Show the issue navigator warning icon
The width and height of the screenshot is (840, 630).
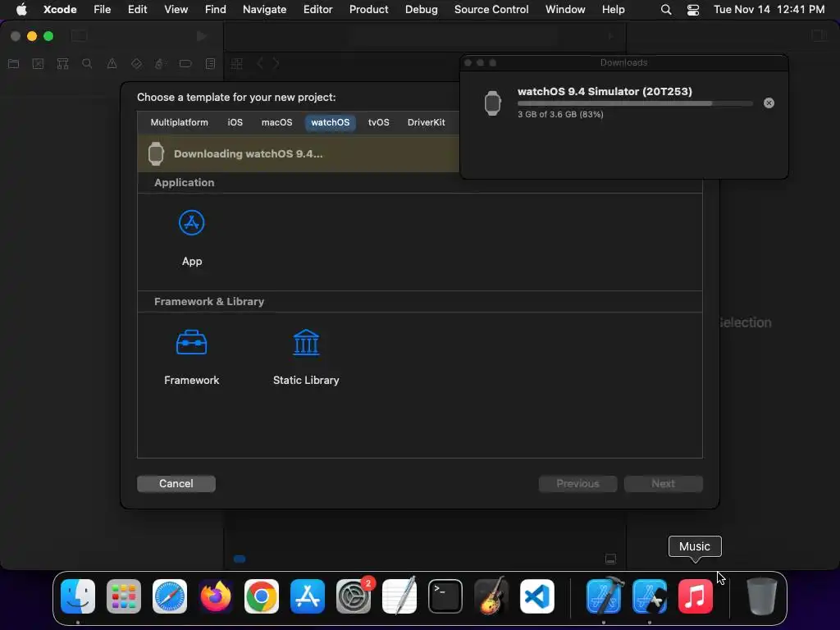112,64
